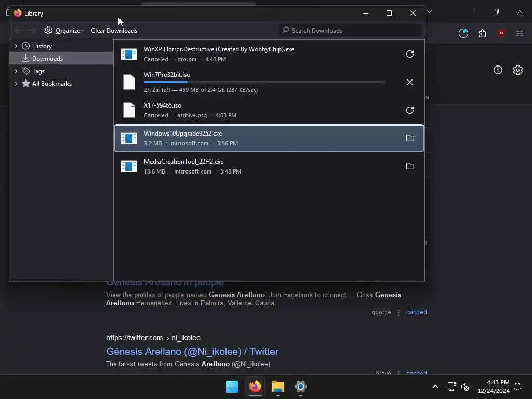Open File Explorer from the taskbar
532x399 pixels.
277,387
